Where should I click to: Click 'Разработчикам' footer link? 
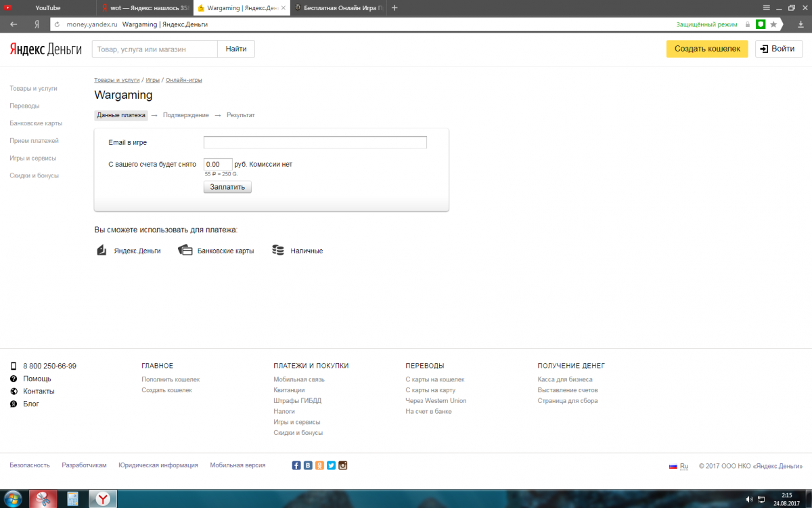(84, 465)
